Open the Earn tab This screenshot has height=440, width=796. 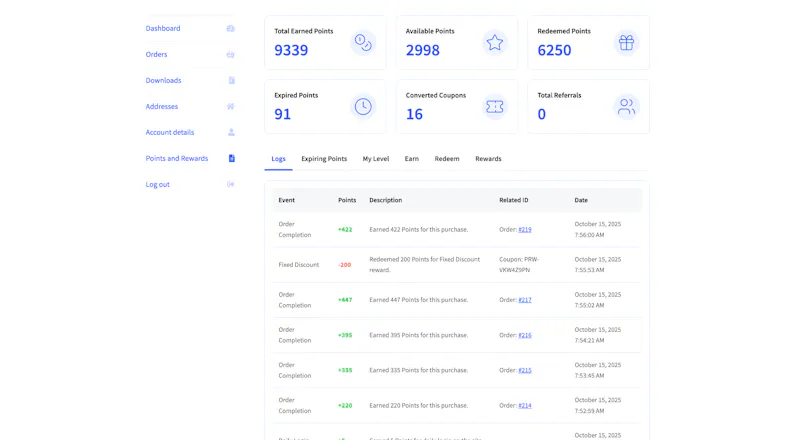412,159
